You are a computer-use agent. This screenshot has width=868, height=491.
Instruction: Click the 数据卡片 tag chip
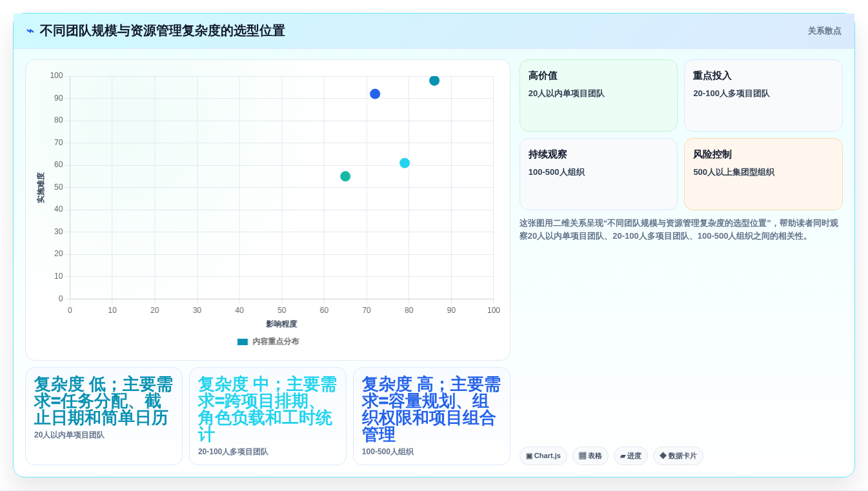pyautogui.click(x=678, y=456)
